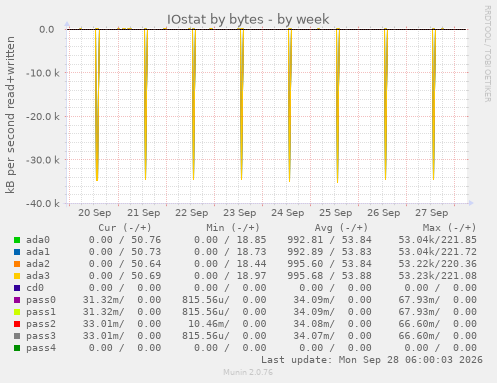497x383 pixels.
Task: Click ada0 average value '992.81 / 53.84'
Action: (x=329, y=240)
